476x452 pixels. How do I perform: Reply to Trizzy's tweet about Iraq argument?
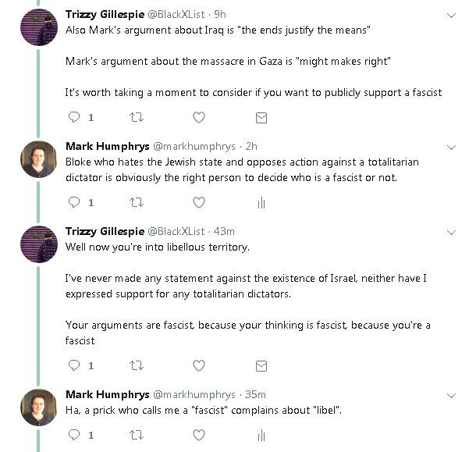(x=75, y=117)
